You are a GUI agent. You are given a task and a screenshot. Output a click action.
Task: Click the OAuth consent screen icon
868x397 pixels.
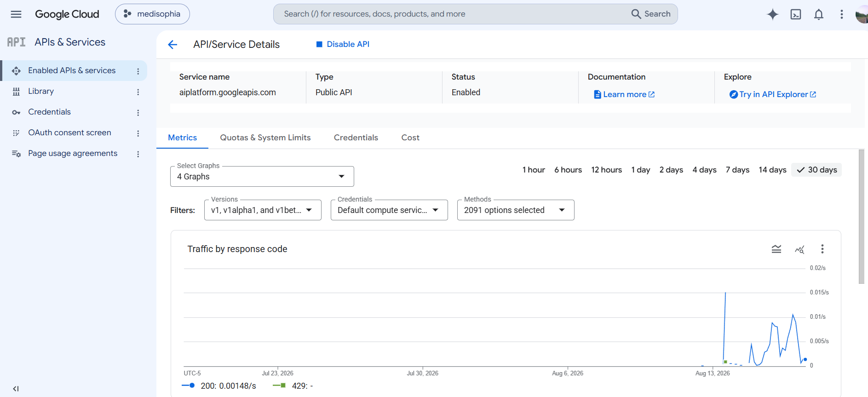point(16,133)
